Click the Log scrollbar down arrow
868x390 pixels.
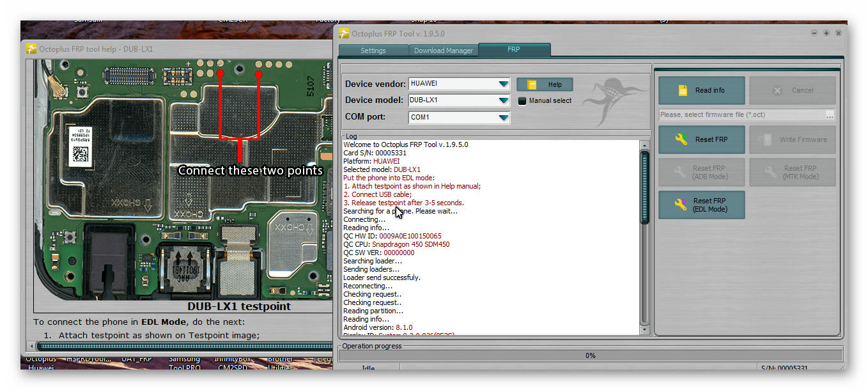coord(644,331)
